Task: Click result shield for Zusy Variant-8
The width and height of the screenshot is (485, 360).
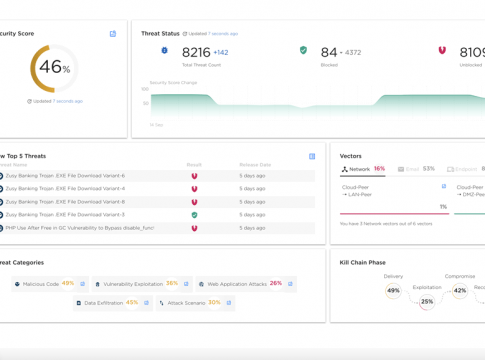Action: click(194, 202)
